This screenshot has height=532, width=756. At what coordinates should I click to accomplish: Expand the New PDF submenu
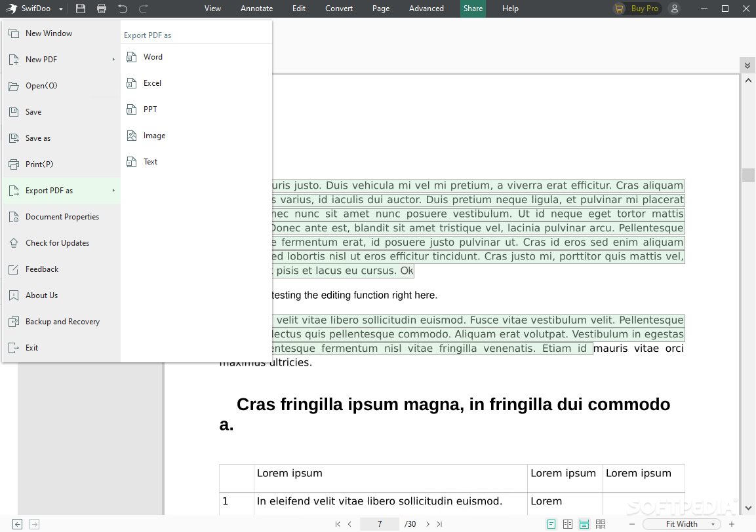coord(61,59)
